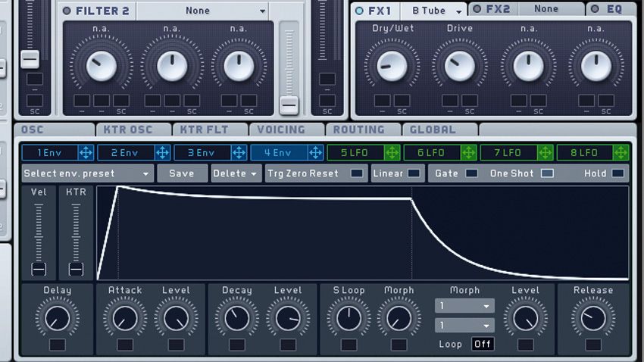Toggle the FX2 power button
Image resolution: width=644 pixels, height=362 pixels.
tap(477, 9)
